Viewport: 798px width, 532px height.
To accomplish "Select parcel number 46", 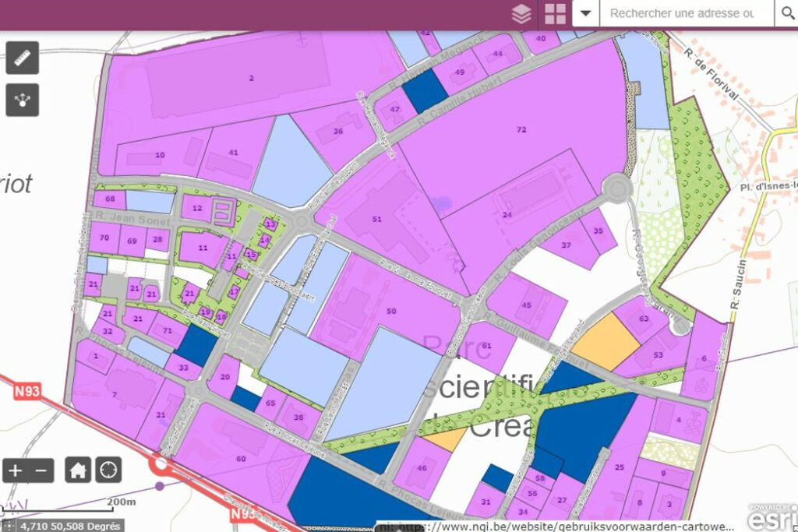I will pyautogui.click(x=422, y=468).
